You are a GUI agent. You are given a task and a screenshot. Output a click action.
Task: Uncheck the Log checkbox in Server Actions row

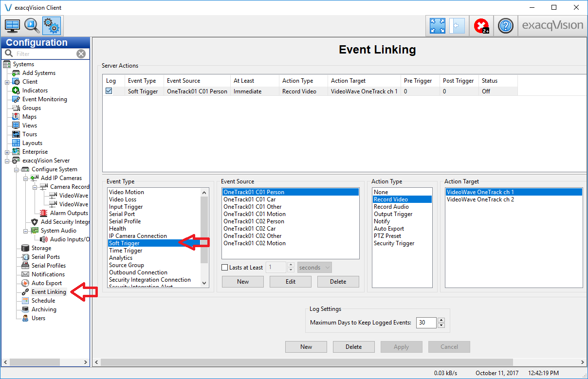point(109,91)
